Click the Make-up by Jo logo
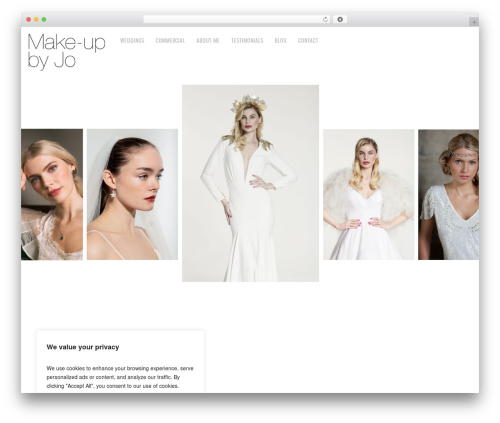Viewport: 500px width, 423px height. (x=66, y=51)
